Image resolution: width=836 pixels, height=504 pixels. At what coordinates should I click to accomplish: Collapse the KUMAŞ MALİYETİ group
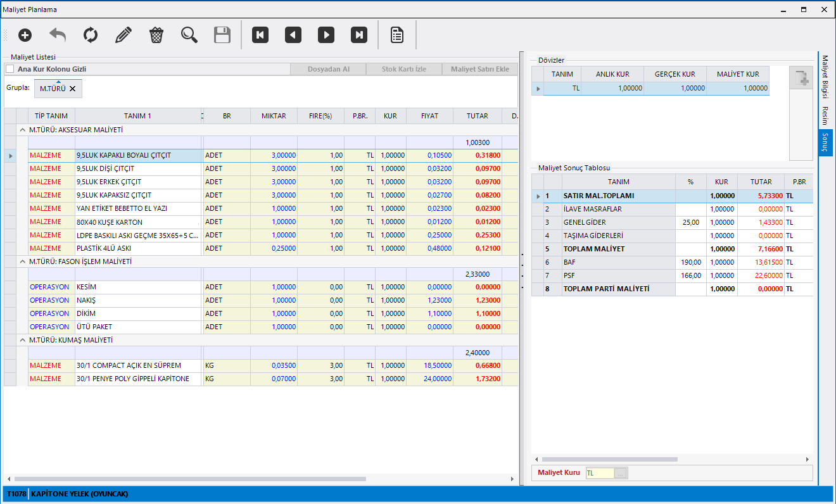coord(23,340)
